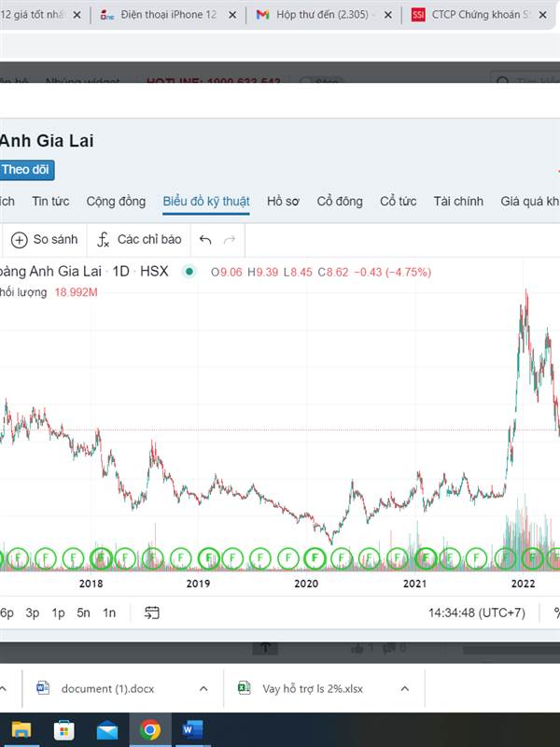This screenshot has height=747, width=560.
Task: Click the chart undo arrow
Action: (205, 240)
